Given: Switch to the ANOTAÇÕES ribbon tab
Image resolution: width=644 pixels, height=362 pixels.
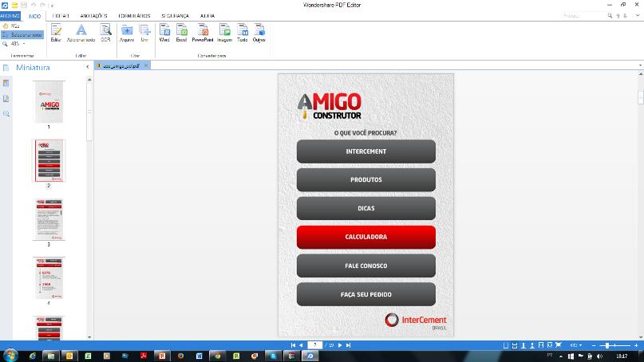Looking at the screenshot, I should tap(93, 16).
